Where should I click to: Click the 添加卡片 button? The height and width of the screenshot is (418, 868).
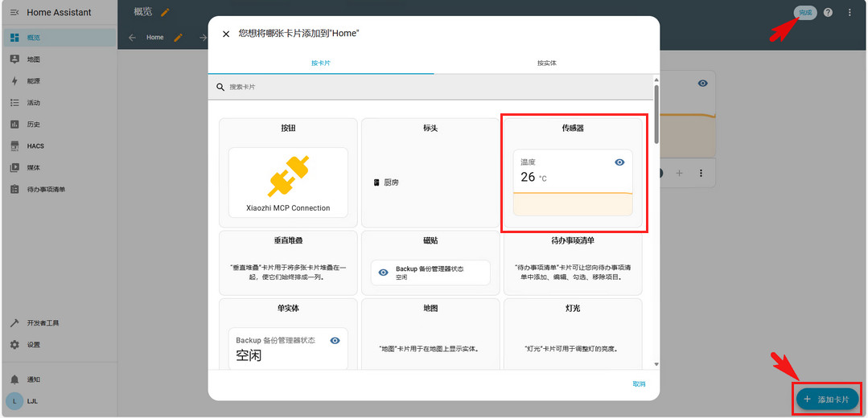coord(827,399)
